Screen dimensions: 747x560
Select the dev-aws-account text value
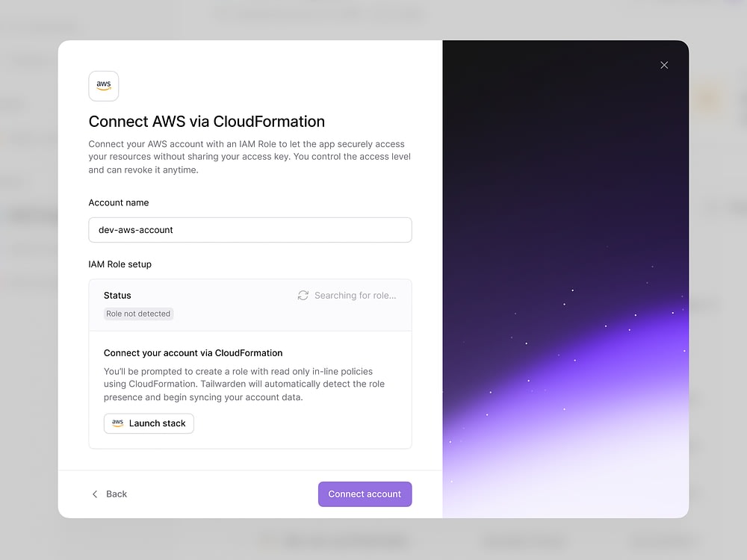(x=134, y=230)
